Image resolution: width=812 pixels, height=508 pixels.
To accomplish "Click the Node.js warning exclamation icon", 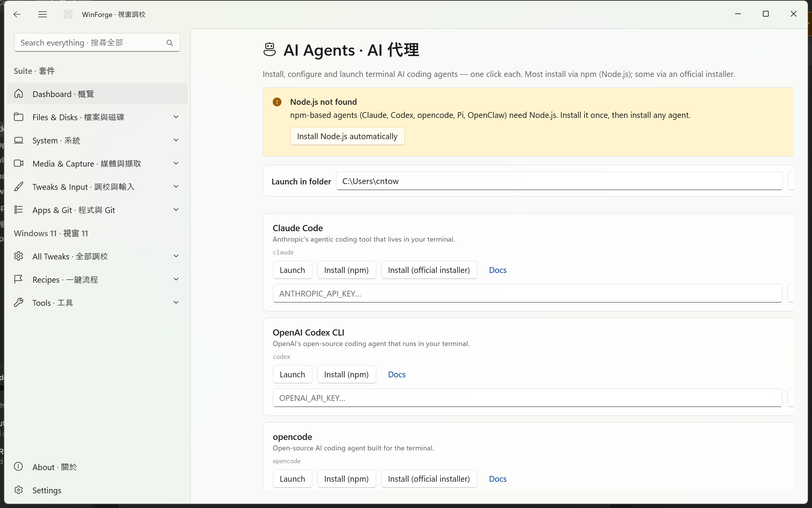I will point(277,102).
